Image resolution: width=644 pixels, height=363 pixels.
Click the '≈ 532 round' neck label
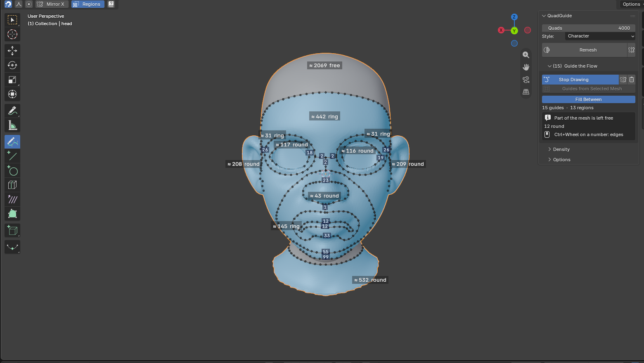pos(370,280)
